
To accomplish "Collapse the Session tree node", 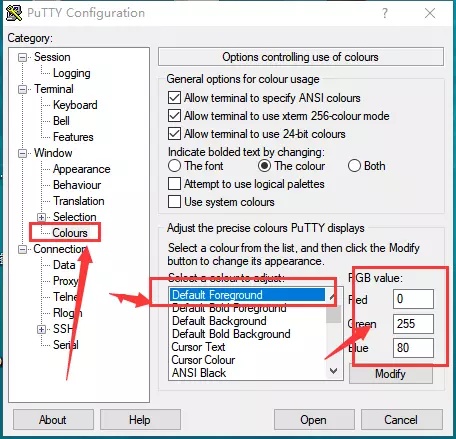I will click(x=22, y=57).
